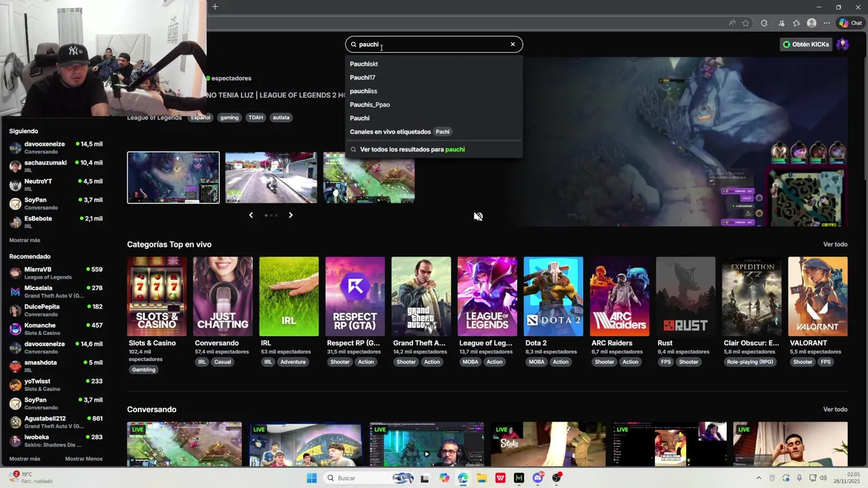Viewport: 868px width, 488px height.
Task: Open yoTwisst recommended channel
Action: [x=56, y=384]
